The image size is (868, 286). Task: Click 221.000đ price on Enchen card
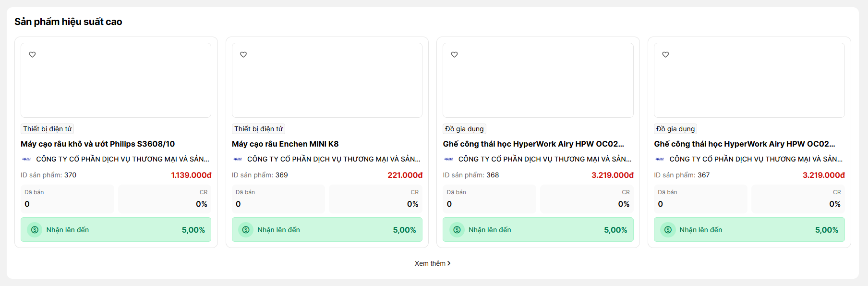tap(405, 175)
